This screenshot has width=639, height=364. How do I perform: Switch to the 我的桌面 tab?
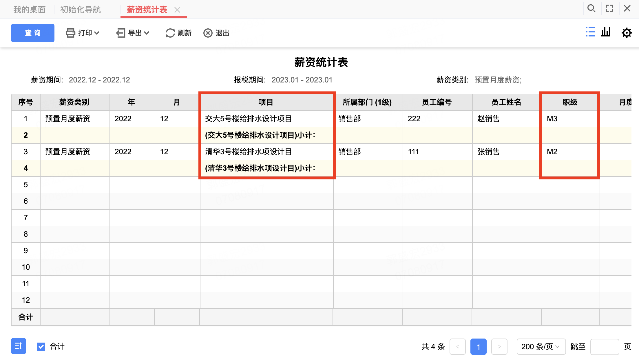pyautogui.click(x=30, y=10)
